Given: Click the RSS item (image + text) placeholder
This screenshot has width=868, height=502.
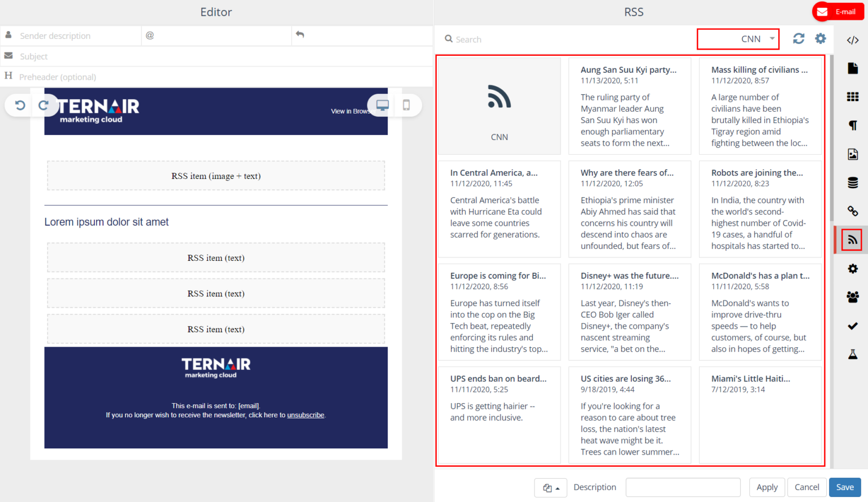Looking at the screenshot, I should (x=216, y=176).
